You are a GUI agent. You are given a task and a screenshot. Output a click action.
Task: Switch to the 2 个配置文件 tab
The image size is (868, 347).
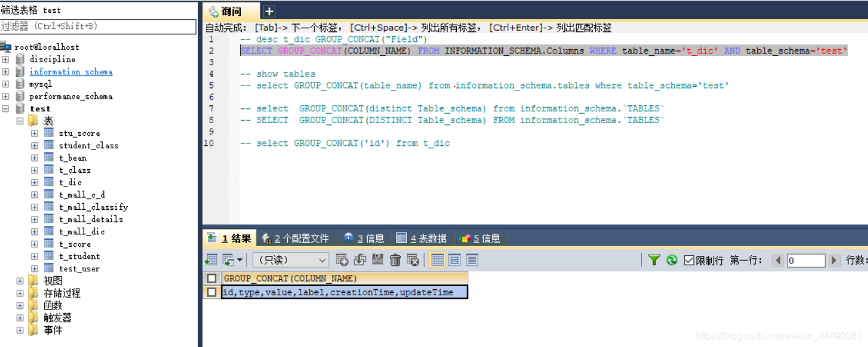295,238
